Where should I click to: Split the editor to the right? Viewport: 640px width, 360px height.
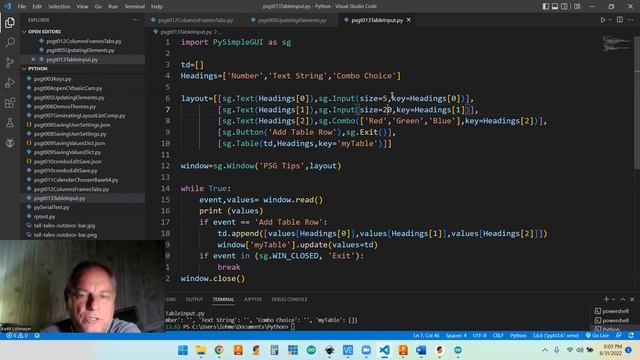(620, 20)
